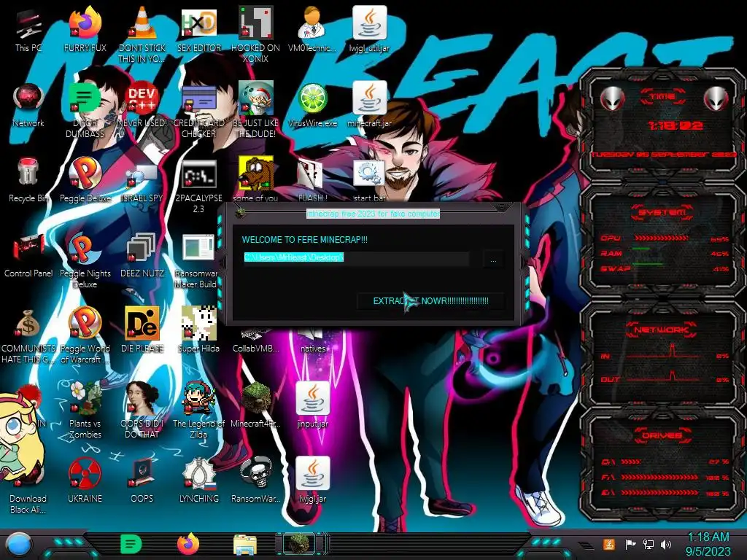Click the C:\ drive usage bar
Viewport: 747px width, 560px height.
click(x=631, y=462)
